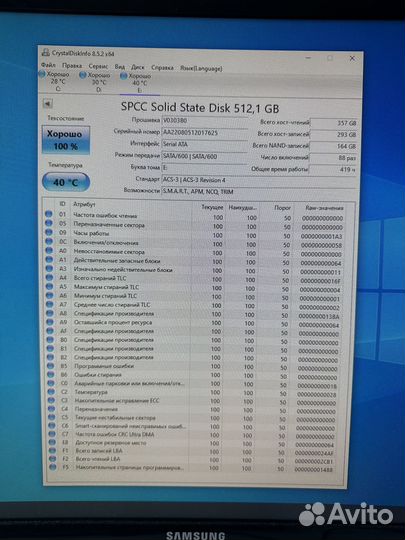The width and height of the screenshot is (405, 540).
Task: Click the SATA/600 transfer mode field
Action: pos(204,156)
